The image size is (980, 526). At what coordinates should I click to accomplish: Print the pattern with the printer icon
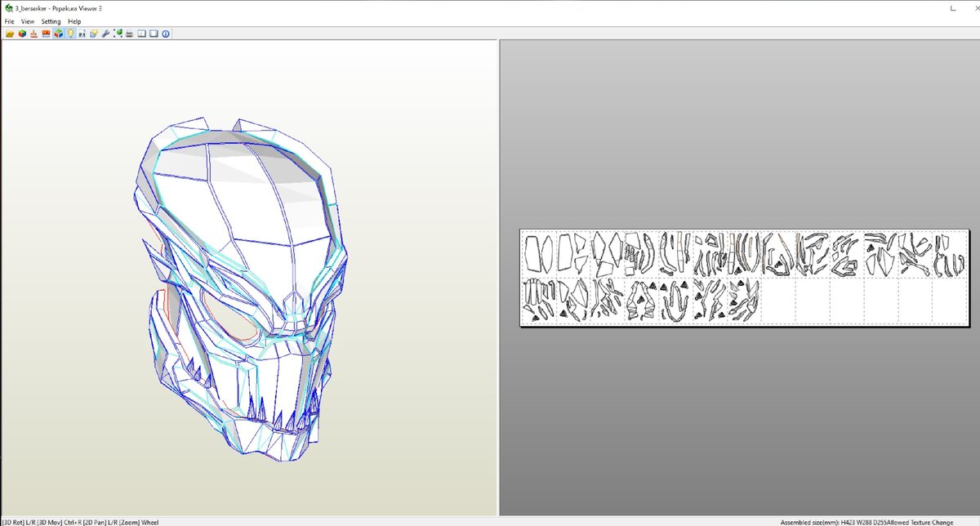(x=129, y=33)
